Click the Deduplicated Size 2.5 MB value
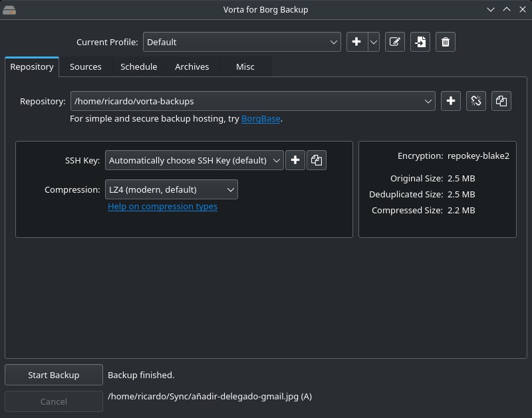Screen dimensions: 532x418 (x=461, y=195)
